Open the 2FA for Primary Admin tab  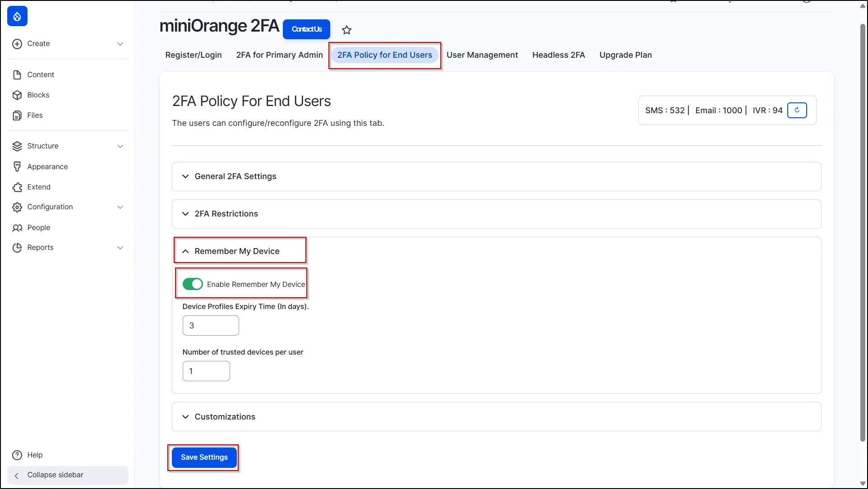pyautogui.click(x=280, y=55)
